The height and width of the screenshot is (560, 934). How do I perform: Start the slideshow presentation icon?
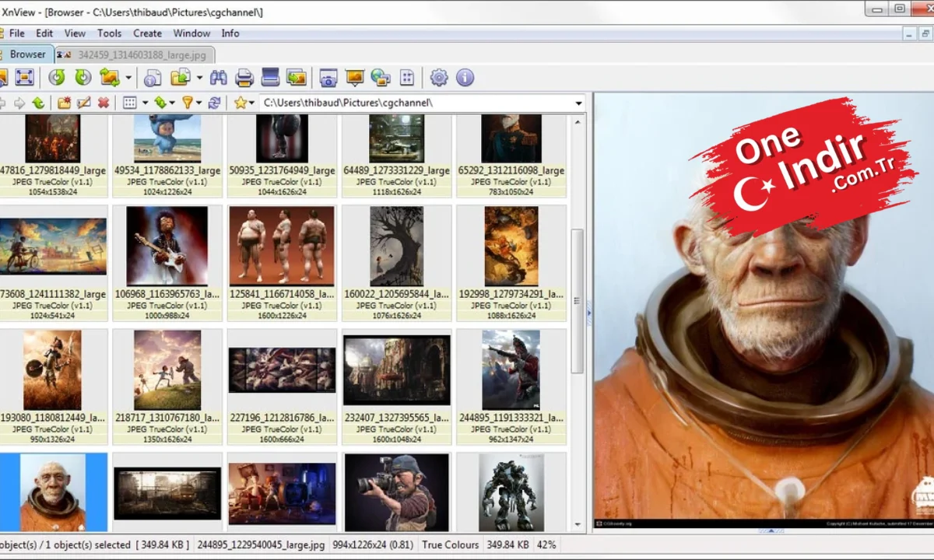pyautogui.click(x=355, y=77)
